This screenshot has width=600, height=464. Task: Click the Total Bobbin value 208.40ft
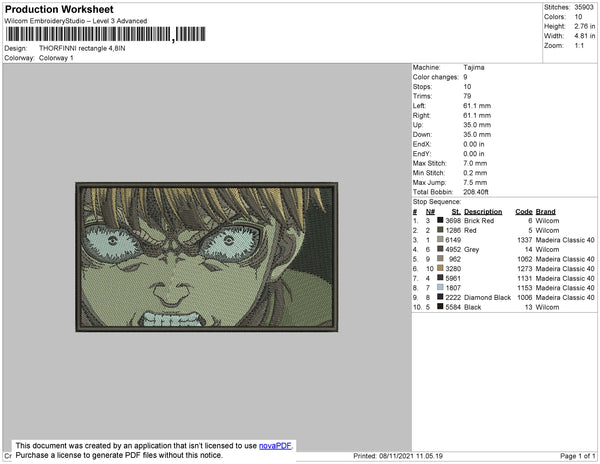click(x=476, y=192)
